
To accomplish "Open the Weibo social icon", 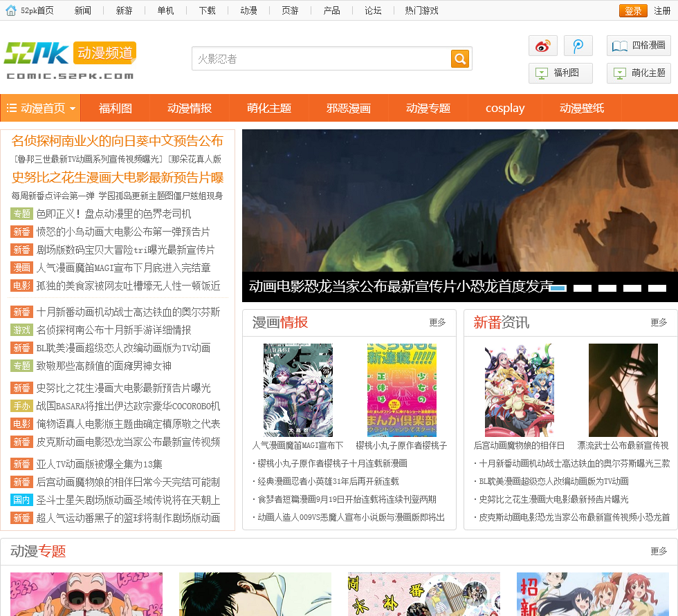I will tap(542, 46).
